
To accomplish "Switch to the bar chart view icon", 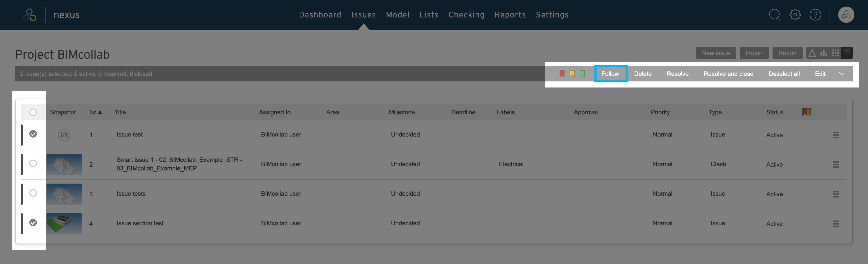I will (824, 53).
